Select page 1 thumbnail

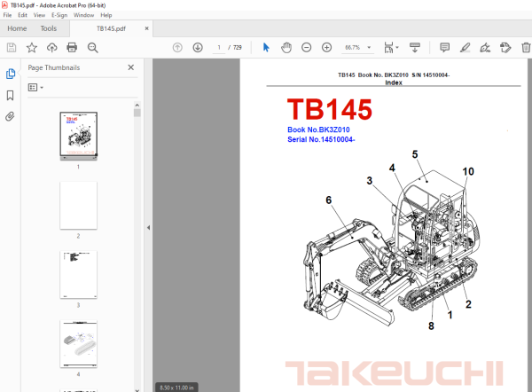(78, 136)
